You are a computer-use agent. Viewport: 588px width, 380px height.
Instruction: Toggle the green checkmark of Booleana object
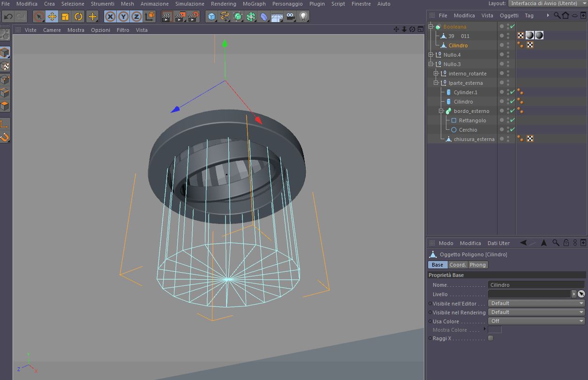[513, 27]
